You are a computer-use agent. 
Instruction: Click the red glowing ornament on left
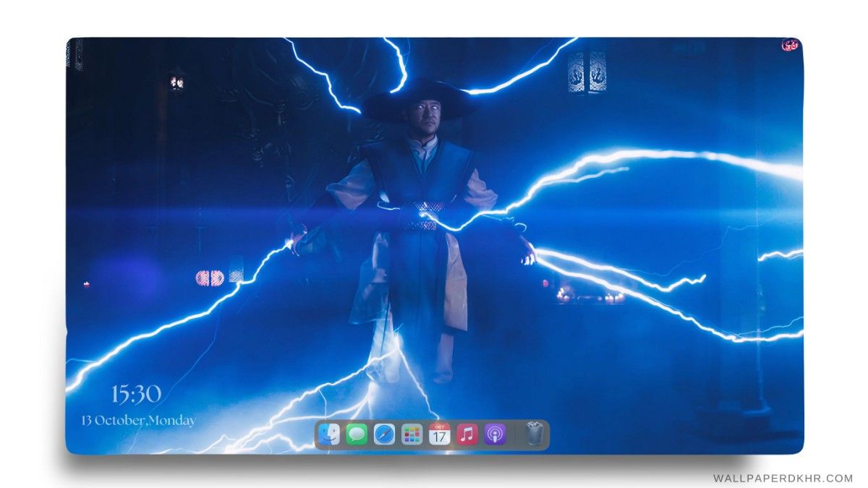[210, 278]
